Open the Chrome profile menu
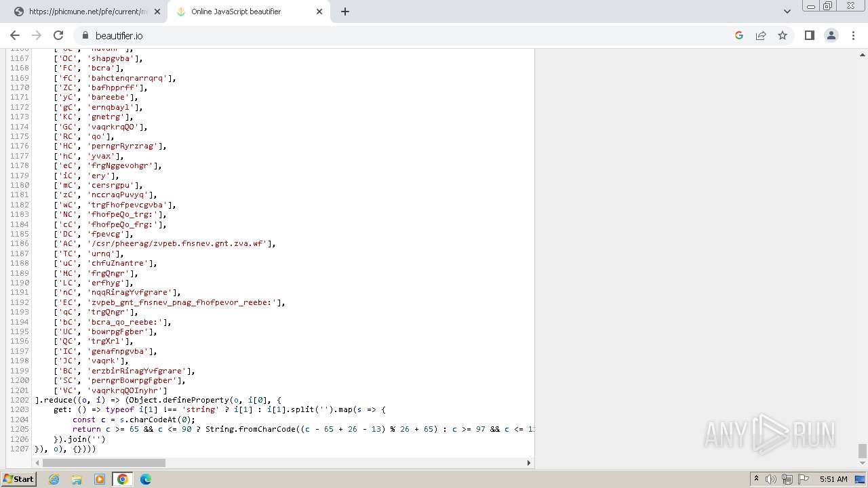This screenshot has width=868, height=488. (831, 35)
